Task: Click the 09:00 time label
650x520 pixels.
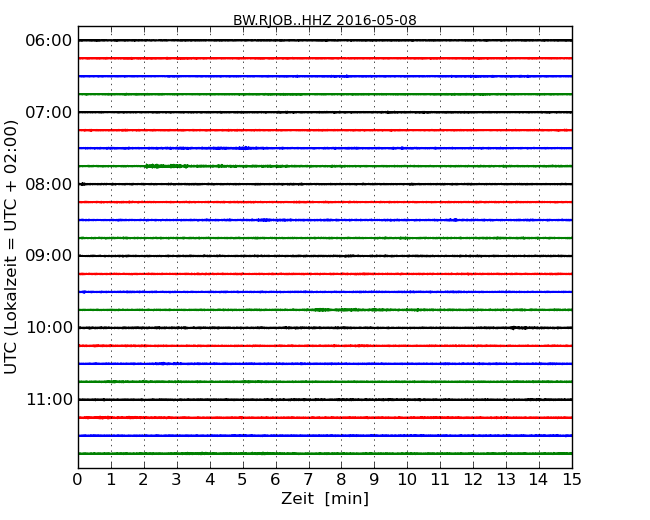Action: [x=49, y=256]
